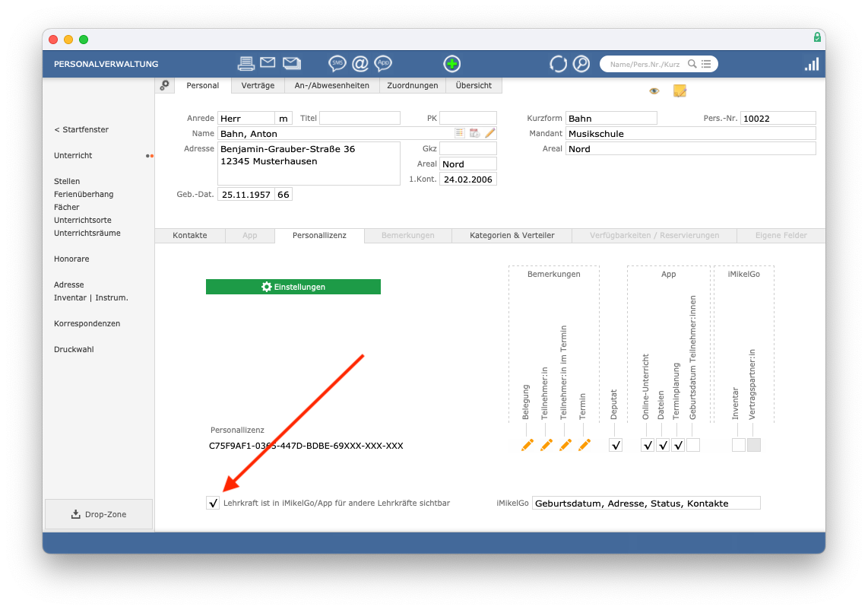The height and width of the screenshot is (610, 868).
Task: Toggle the Dateien checkbox
Action: point(663,445)
